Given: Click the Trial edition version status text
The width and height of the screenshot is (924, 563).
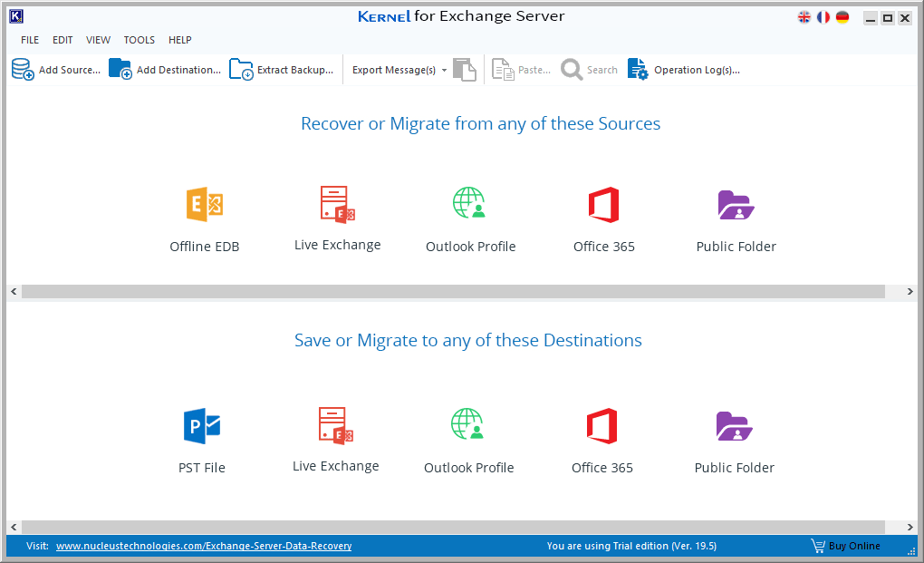Looking at the screenshot, I should pyautogui.click(x=631, y=546).
